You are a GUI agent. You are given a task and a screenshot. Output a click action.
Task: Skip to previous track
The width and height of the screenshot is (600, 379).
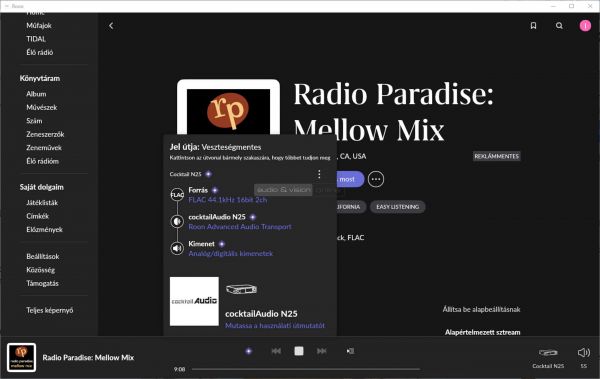[276, 351]
